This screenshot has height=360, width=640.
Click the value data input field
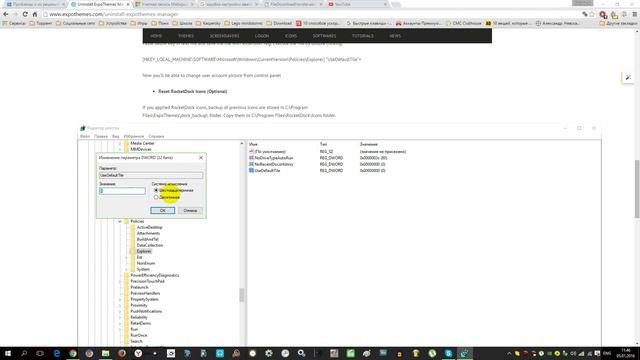point(122,191)
